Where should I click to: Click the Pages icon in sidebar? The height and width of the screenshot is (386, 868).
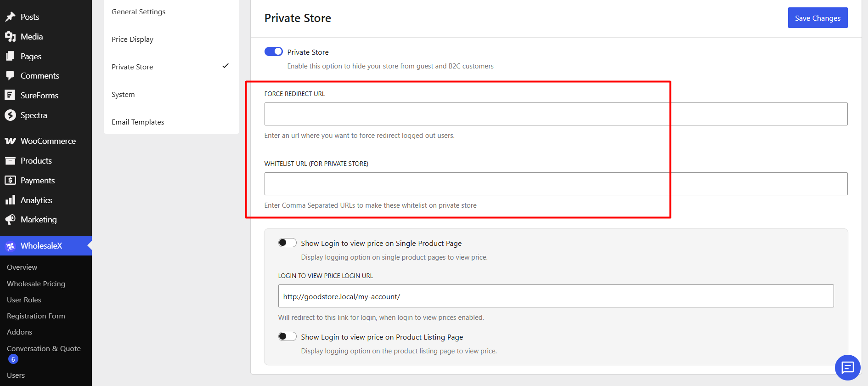point(10,57)
